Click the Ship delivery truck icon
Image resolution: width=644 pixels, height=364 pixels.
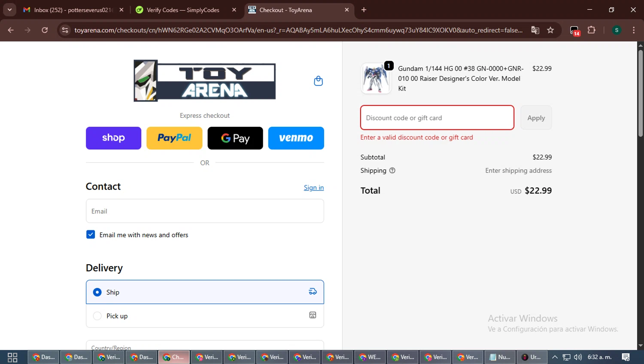tap(313, 292)
